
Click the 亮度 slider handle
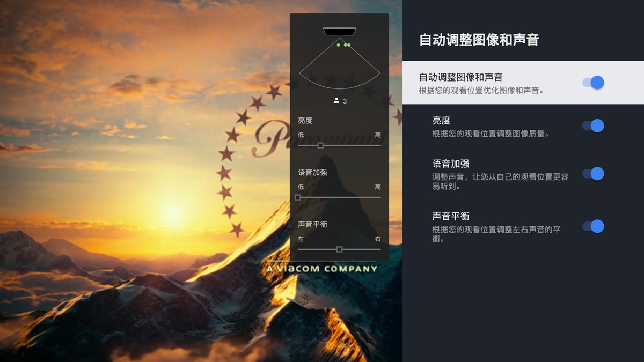(320, 145)
